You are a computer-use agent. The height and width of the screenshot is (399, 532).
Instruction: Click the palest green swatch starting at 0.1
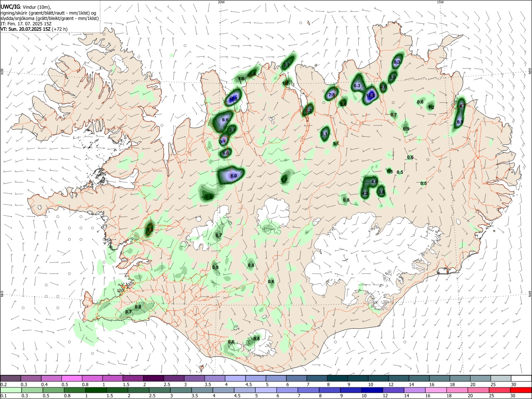pyautogui.click(x=11, y=390)
